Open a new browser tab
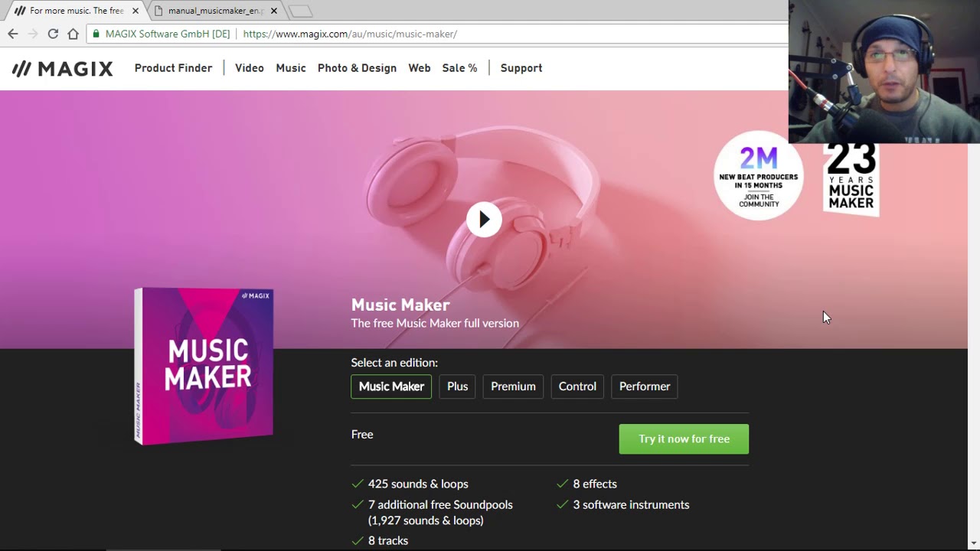The image size is (980, 551). (300, 11)
